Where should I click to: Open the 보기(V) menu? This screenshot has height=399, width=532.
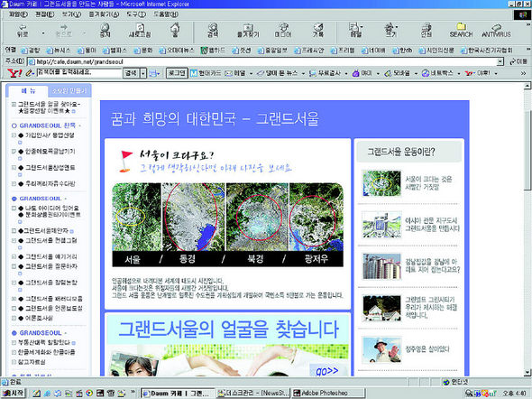coord(71,14)
